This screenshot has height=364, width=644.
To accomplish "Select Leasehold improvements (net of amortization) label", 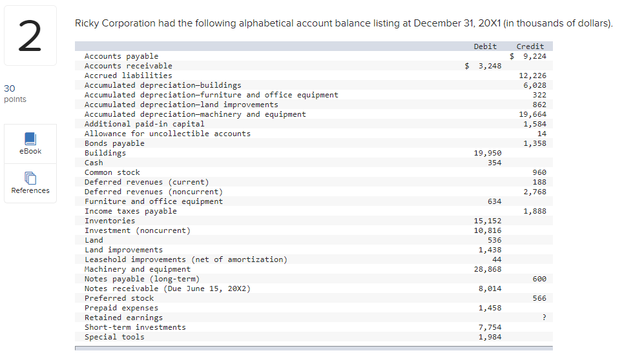I will (186, 259).
